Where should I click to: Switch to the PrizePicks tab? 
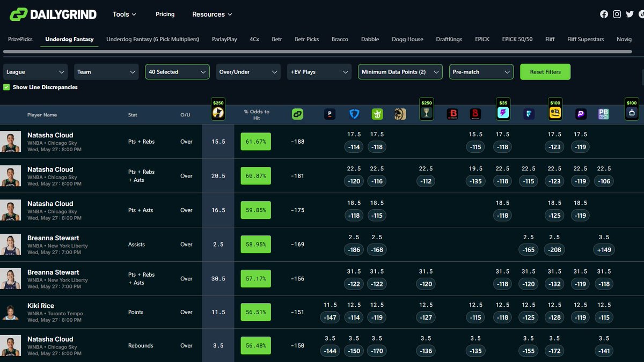(x=20, y=39)
